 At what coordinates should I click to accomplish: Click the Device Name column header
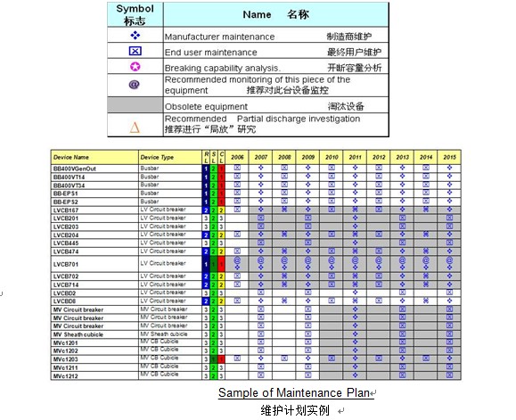click(94, 157)
